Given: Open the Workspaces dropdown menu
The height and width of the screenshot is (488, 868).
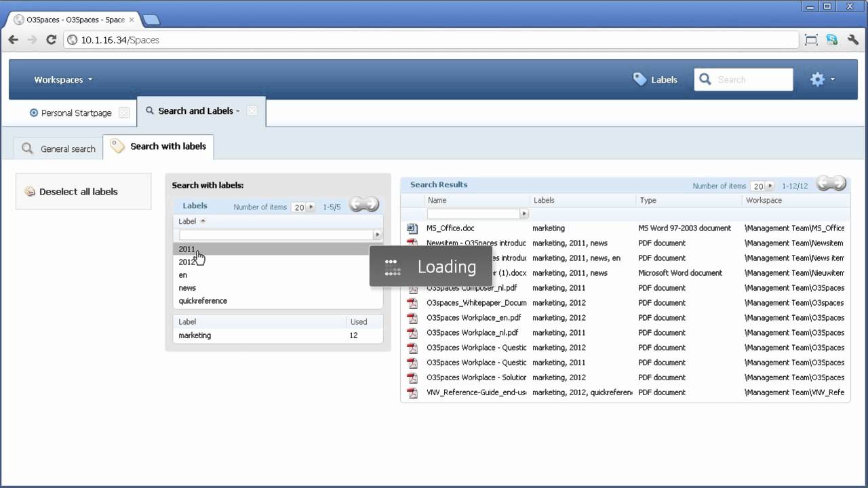Looking at the screenshot, I should (63, 79).
